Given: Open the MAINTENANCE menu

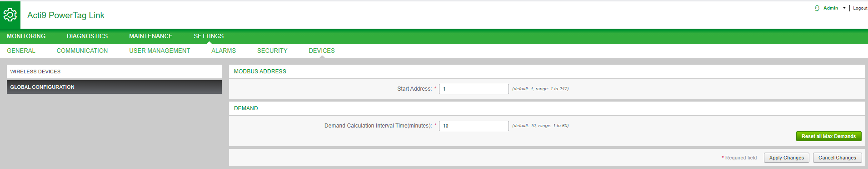Looking at the screenshot, I should point(151,36).
